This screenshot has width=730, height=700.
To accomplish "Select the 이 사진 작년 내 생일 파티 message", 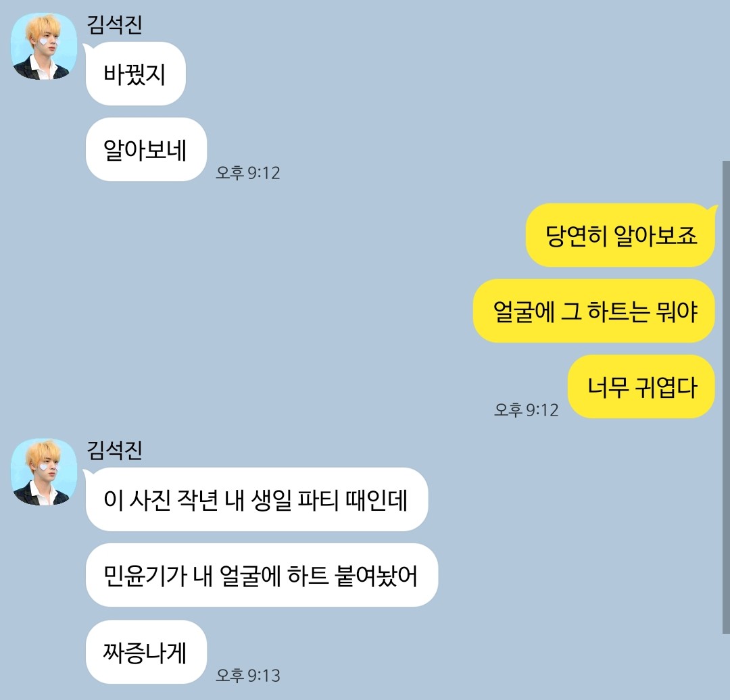I will [257, 499].
